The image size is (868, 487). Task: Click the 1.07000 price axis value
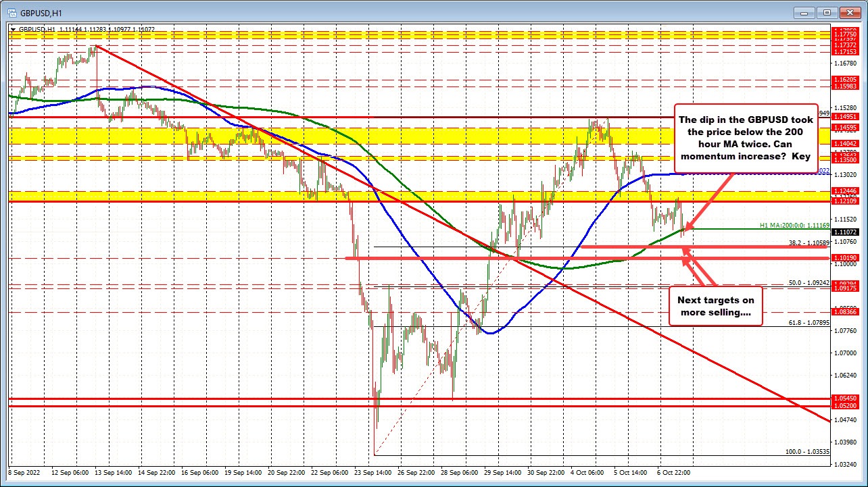(x=845, y=353)
